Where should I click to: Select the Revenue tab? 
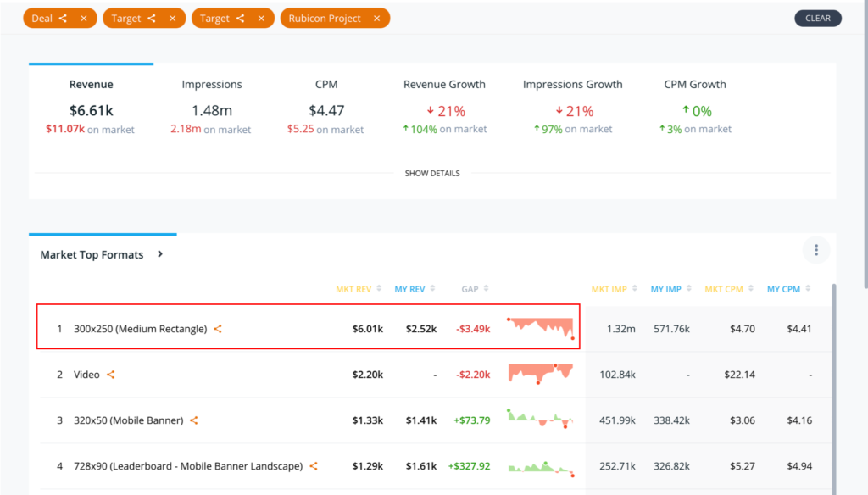point(92,84)
